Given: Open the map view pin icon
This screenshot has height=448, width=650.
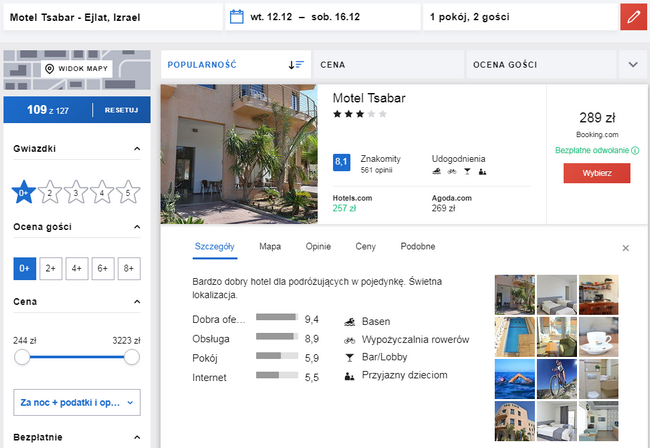Looking at the screenshot, I should (50, 69).
